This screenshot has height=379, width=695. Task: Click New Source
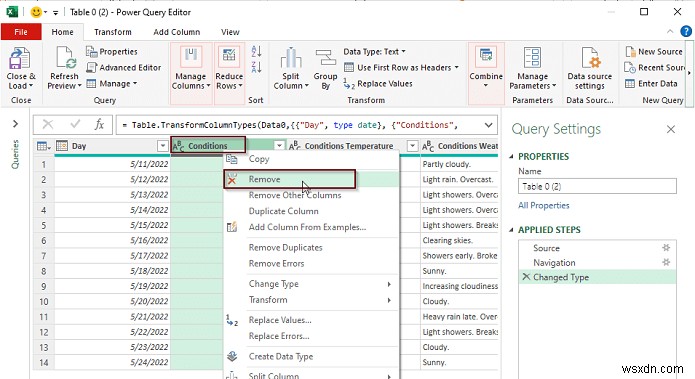click(x=654, y=52)
